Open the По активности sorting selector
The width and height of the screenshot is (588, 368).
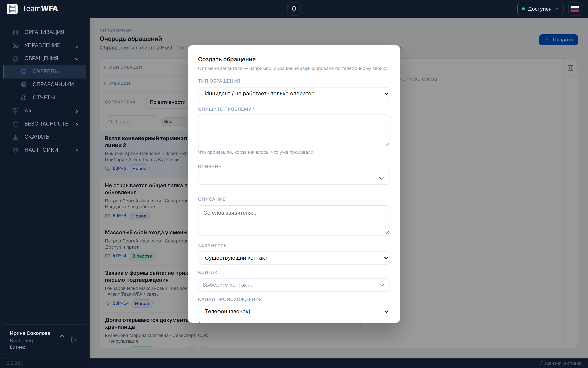[x=168, y=102]
